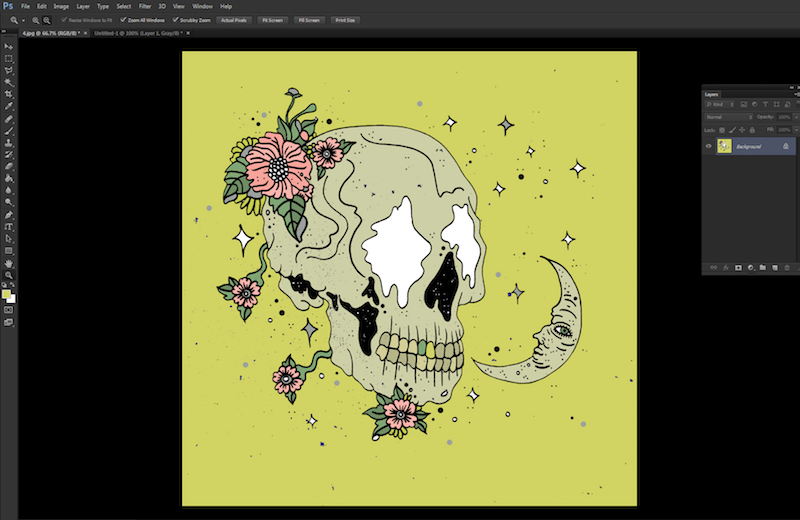Create new fill or adjustment layer

pos(751,267)
